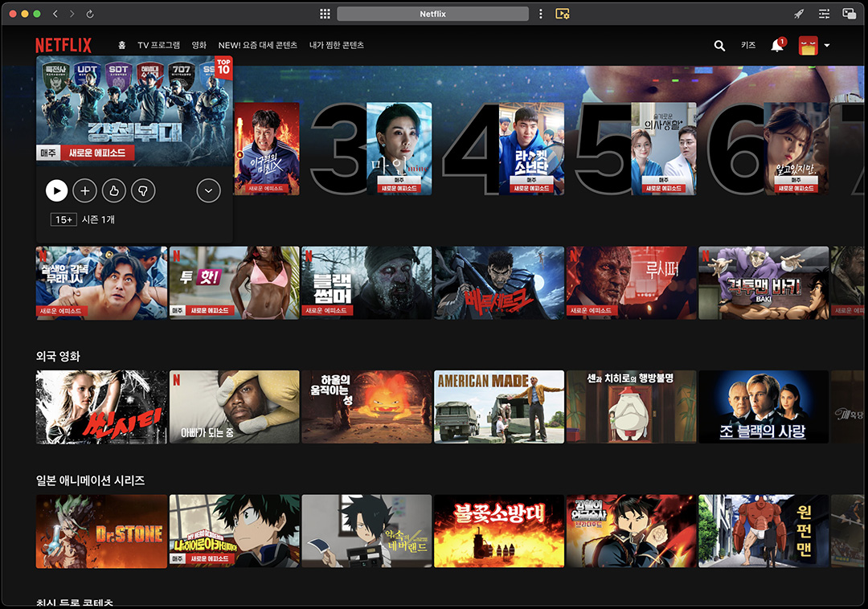868x609 pixels.
Task: Play the previewed title
Action: coord(56,191)
